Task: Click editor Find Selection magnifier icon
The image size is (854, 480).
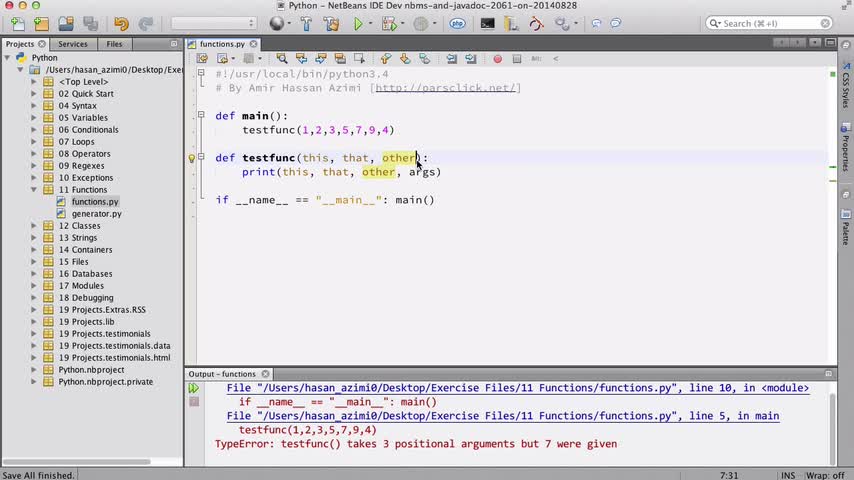Action: pyautogui.click(x=282, y=58)
